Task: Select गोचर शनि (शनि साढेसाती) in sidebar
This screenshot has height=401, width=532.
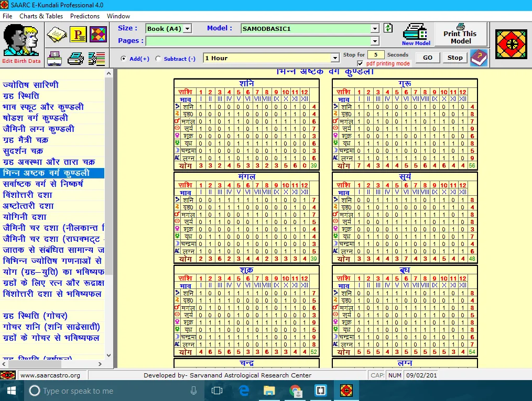Action: [51, 327]
